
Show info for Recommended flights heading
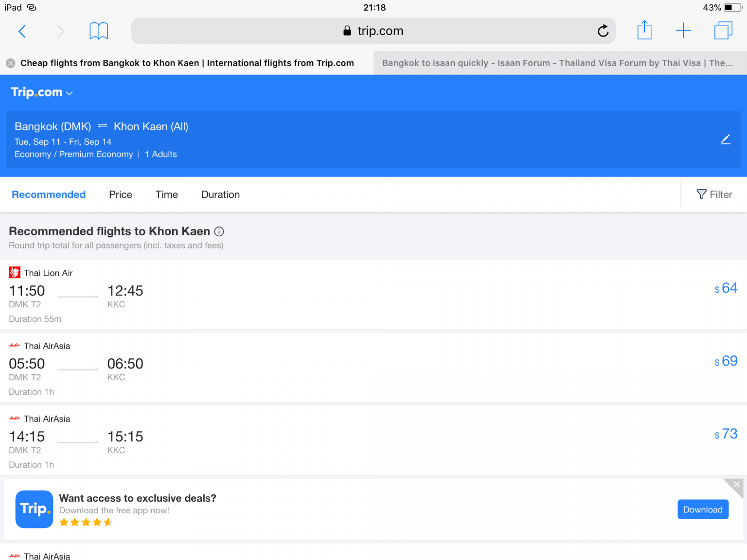[x=219, y=231]
